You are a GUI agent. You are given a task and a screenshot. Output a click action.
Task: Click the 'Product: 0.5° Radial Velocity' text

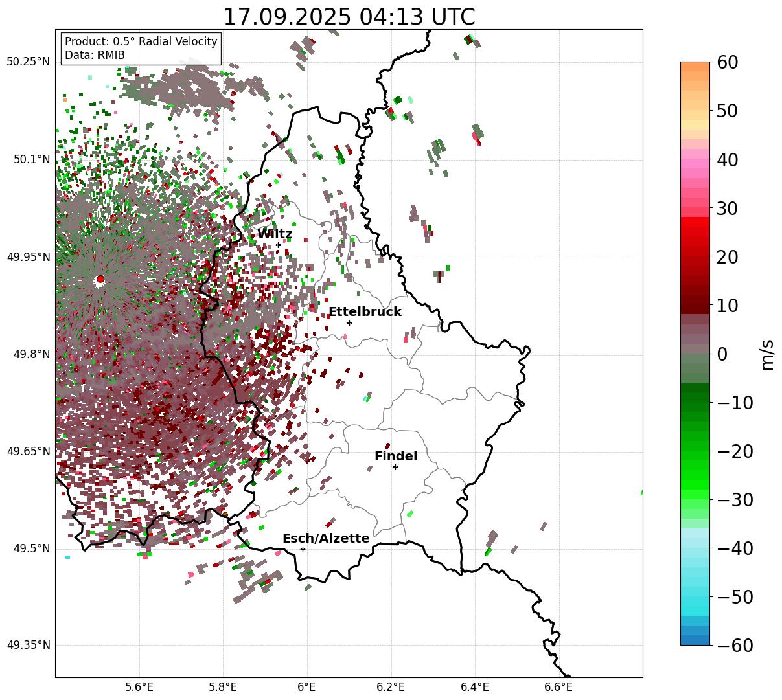[141, 41]
